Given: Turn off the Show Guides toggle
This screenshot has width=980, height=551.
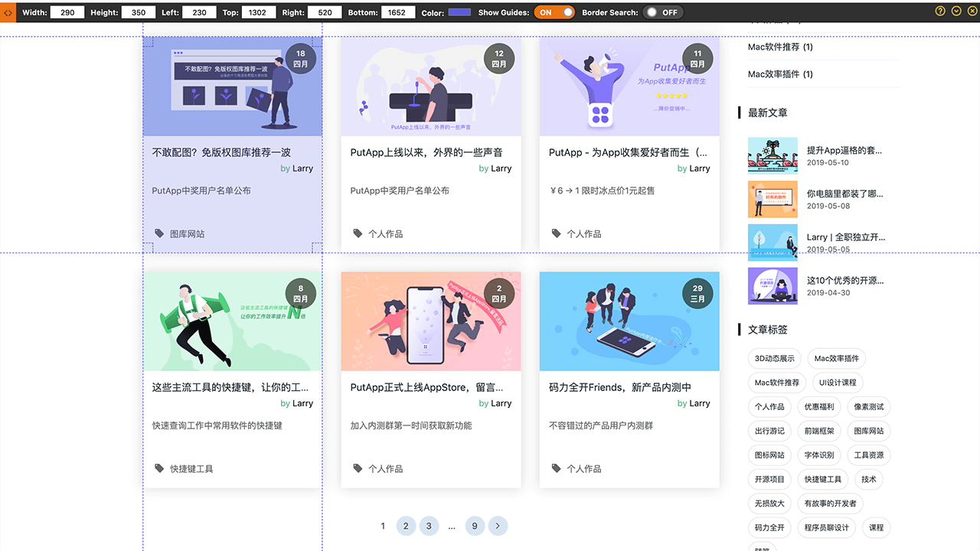Looking at the screenshot, I should tap(554, 12).
